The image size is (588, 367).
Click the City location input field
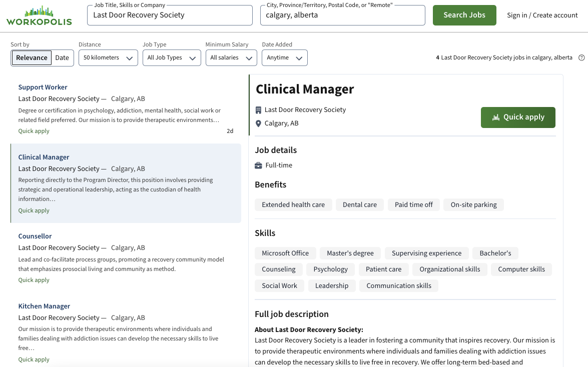[x=342, y=15]
